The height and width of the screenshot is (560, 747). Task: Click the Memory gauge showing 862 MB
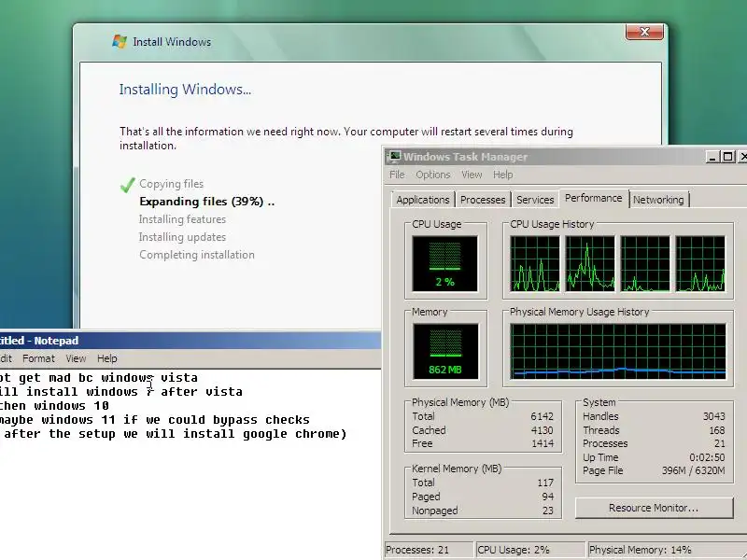pyautogui.click(x=445, y=352)
